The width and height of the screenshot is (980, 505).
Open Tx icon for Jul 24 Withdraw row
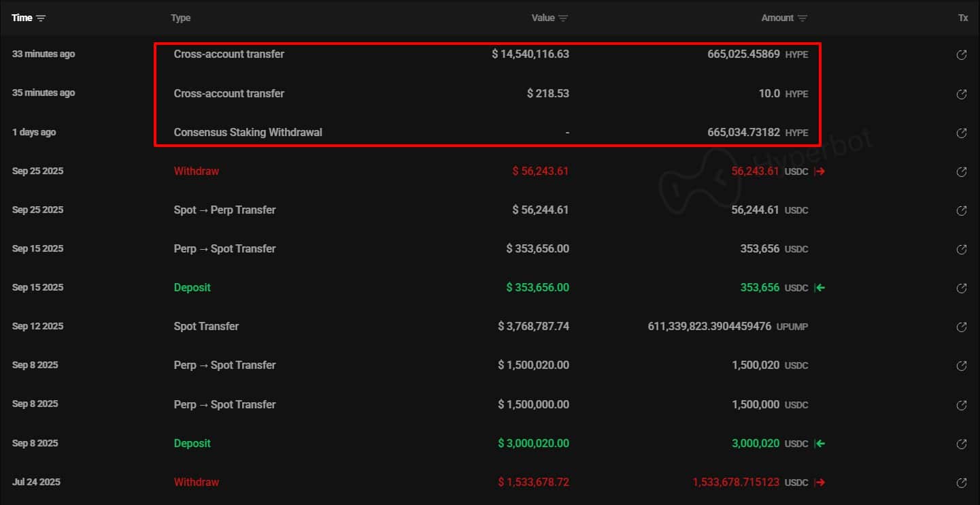[x=962, y=483]
